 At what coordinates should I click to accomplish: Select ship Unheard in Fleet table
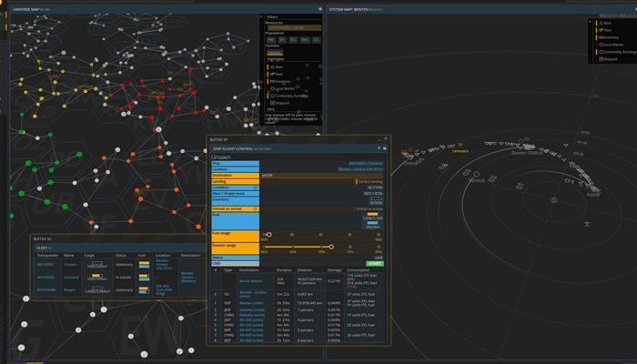[71, 277]
